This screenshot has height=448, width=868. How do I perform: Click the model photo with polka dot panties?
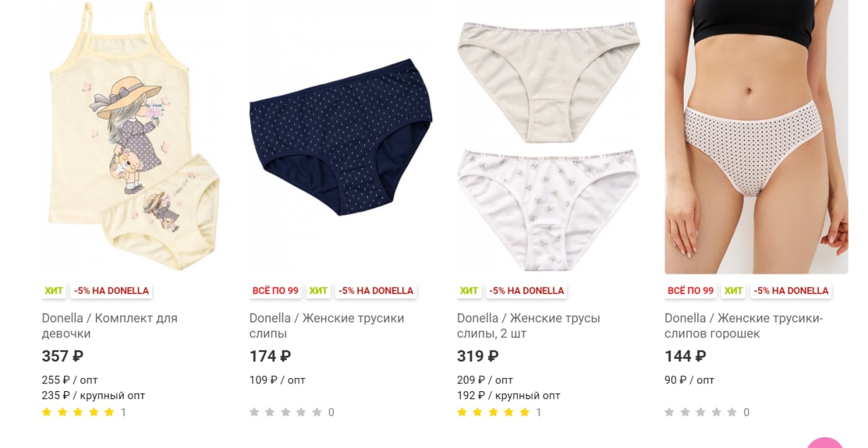click(x=756, y=137)
